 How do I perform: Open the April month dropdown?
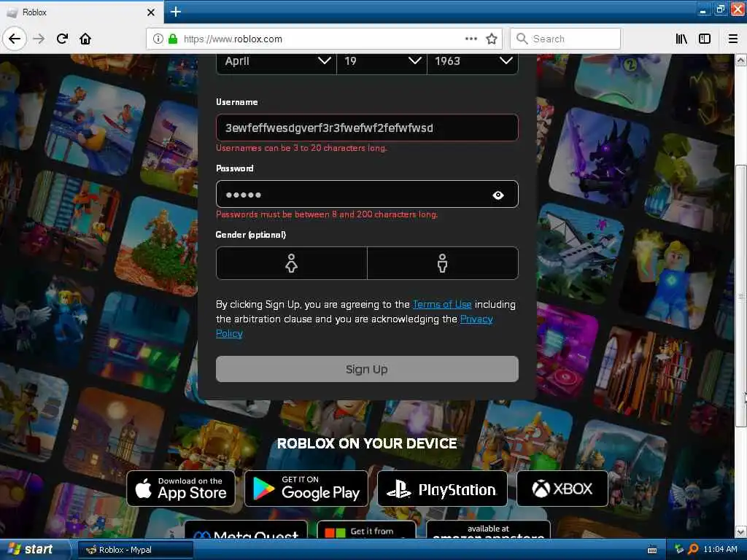click(x=276, y=61)
